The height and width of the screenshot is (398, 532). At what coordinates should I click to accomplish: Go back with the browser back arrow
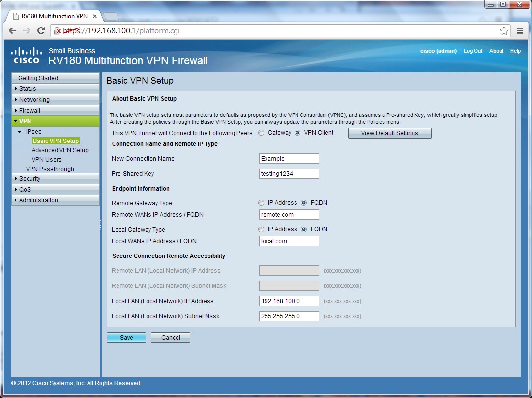(13, 31)
